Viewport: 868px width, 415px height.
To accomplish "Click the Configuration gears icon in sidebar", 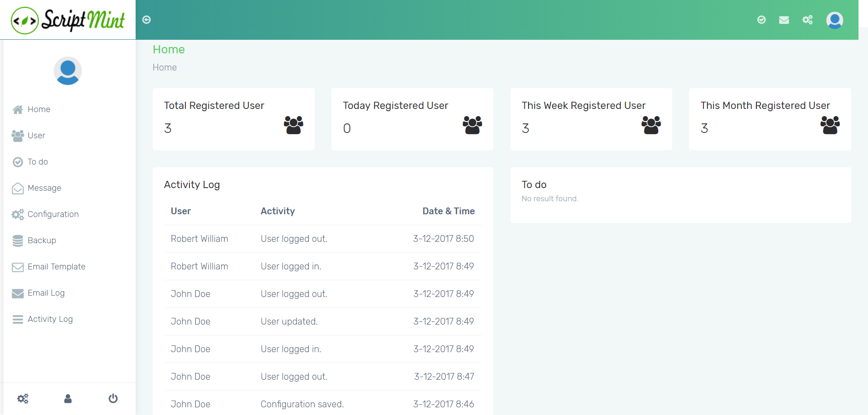I will point(18,214).
